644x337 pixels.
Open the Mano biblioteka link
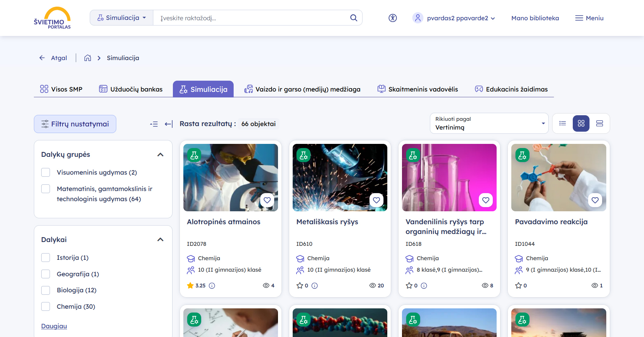click(x=535, y=18)
